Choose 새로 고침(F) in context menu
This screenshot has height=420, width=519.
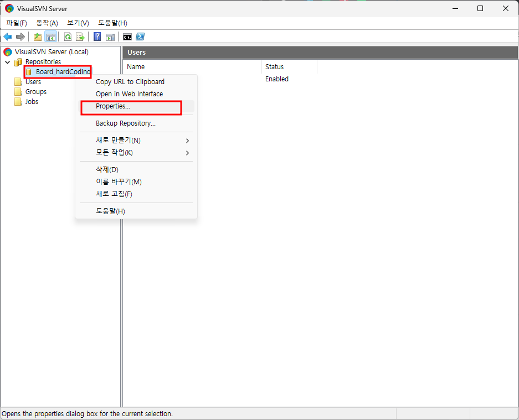(136, 194)
